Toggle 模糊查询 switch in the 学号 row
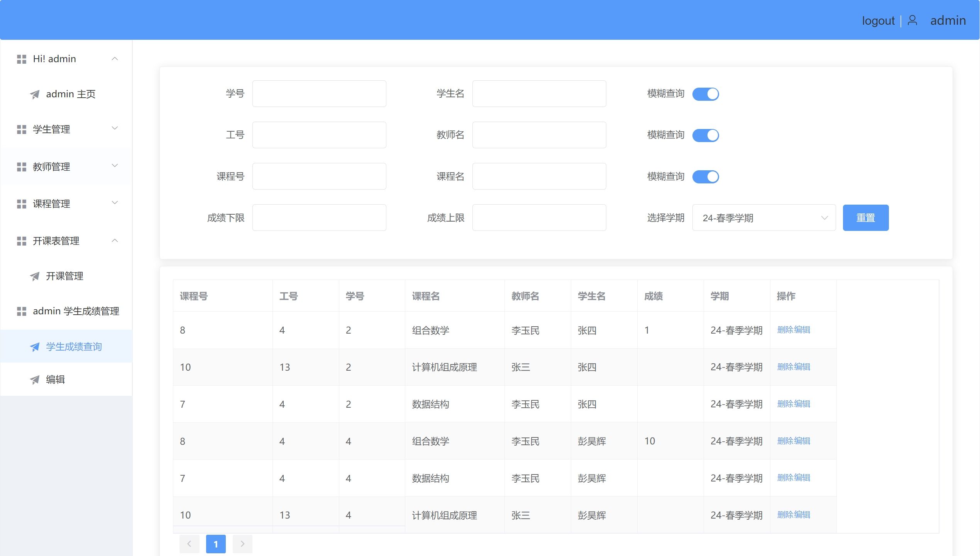Image resolution: width=980 pixels, height=556 pixels. (706, 94)
